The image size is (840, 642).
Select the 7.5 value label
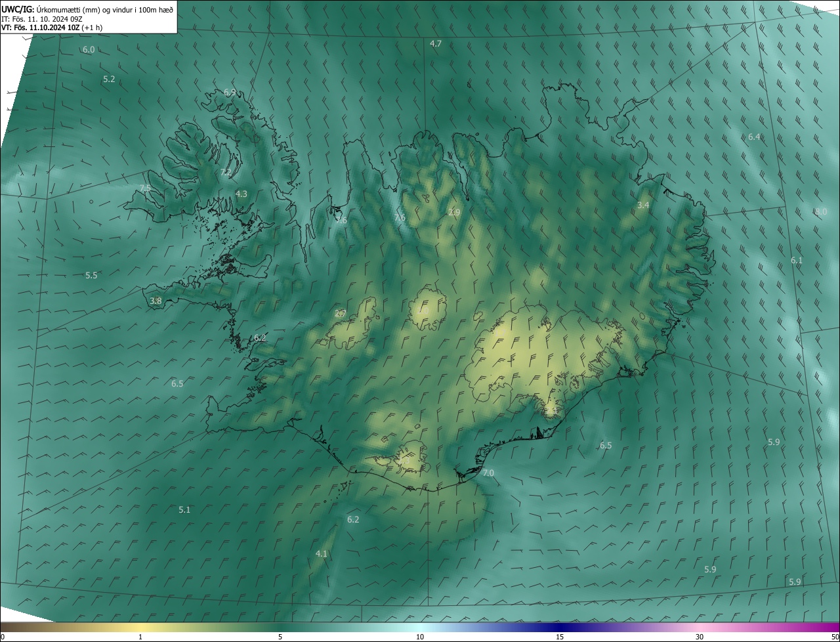tap(145, 188)
